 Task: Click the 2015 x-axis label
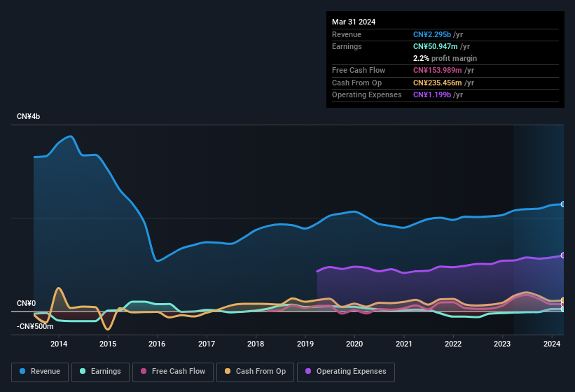coord(108,344)
